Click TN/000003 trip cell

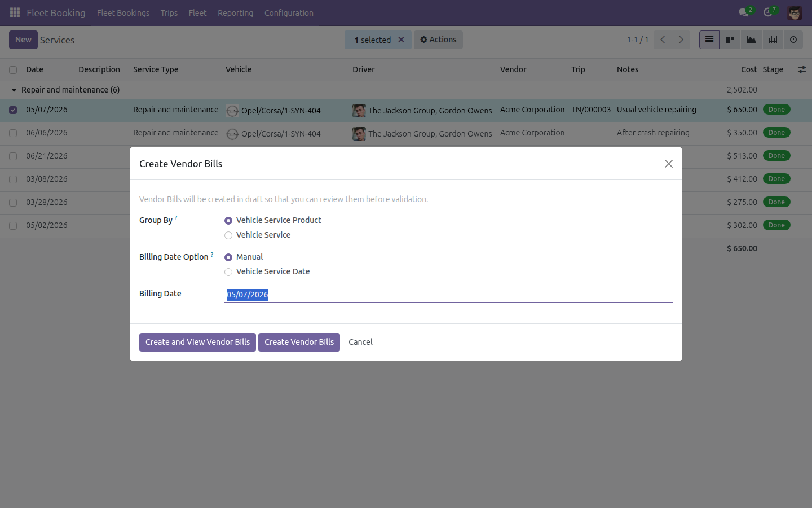click(591, 110)
